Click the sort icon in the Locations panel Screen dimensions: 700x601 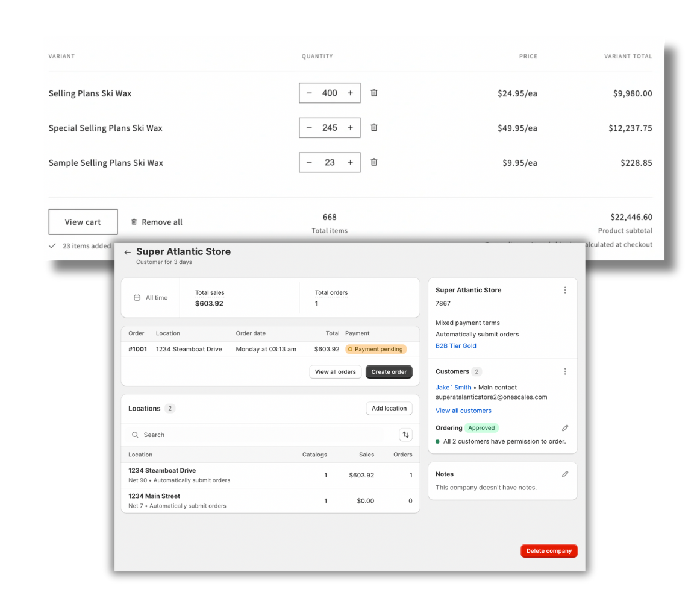point(405,435)
